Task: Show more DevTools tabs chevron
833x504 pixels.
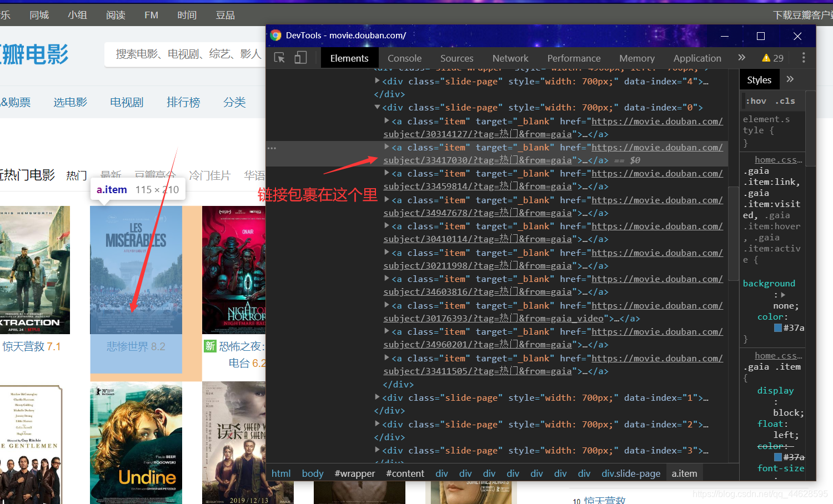Action: (x=741, y=58)
